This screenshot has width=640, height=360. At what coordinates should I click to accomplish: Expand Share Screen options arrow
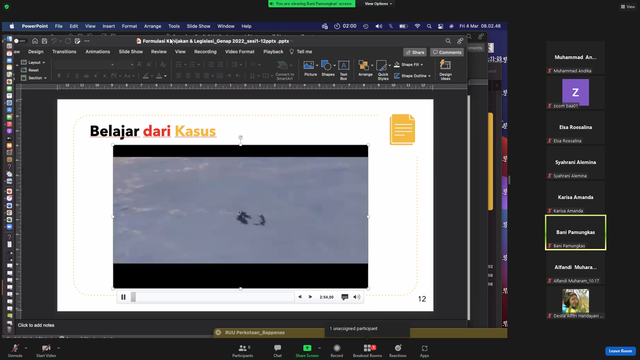pos(319,348)
